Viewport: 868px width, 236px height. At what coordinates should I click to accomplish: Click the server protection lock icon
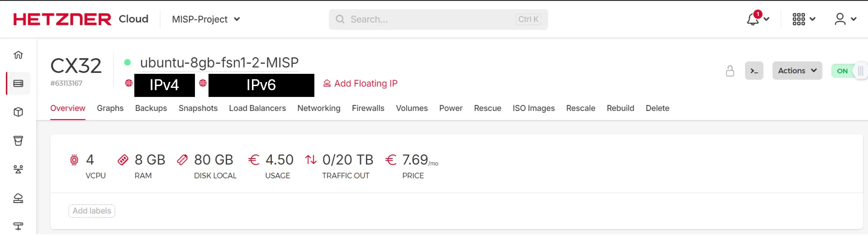(x=730, y=71)
